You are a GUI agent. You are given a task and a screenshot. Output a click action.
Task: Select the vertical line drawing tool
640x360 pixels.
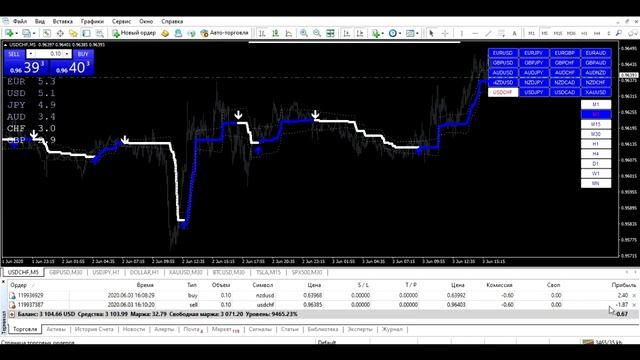tap(462, 33)
